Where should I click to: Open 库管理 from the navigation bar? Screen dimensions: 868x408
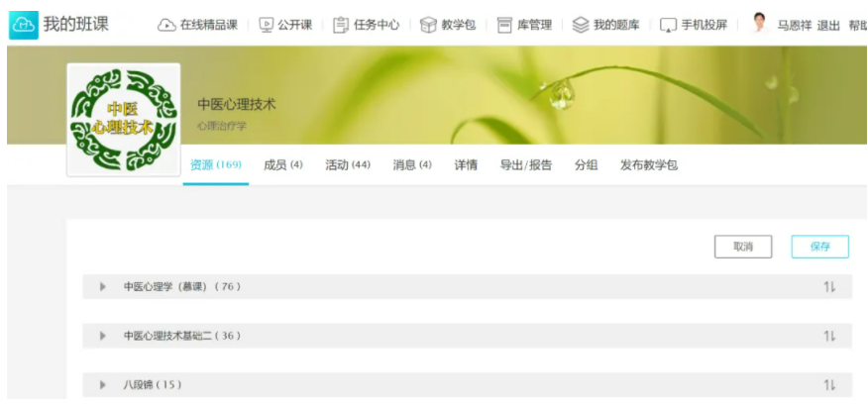(x=523, y=25)
